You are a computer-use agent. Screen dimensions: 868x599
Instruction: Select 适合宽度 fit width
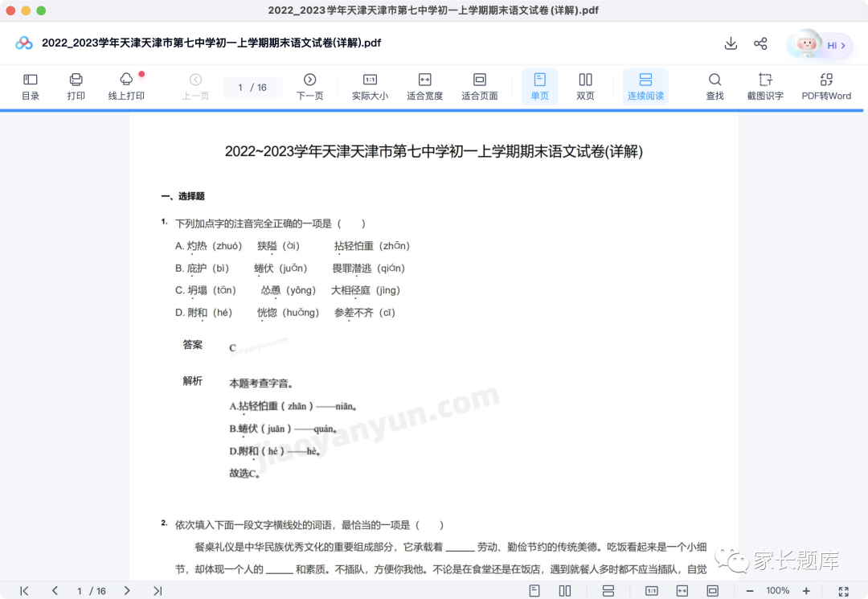[424, 87]
